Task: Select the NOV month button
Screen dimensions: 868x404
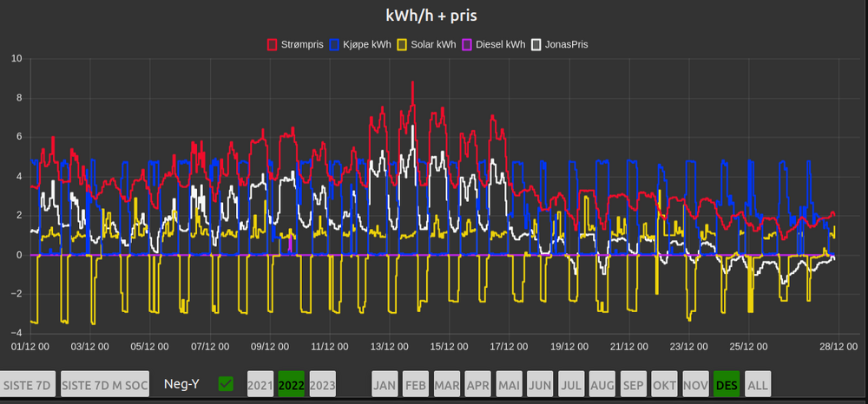Action: point(695,384)
